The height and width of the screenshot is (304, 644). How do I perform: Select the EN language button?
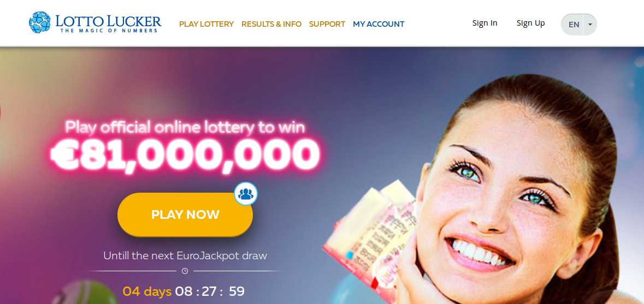coord(574,24)
